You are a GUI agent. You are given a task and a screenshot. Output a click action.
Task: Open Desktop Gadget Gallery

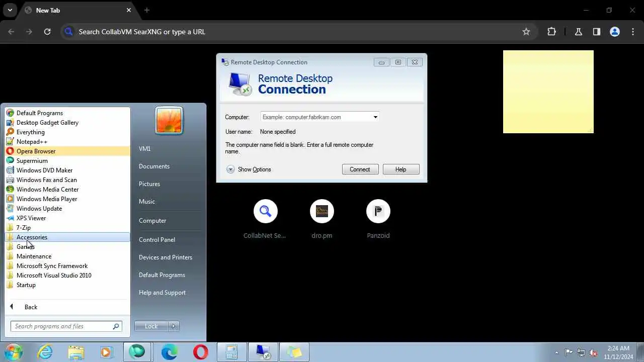pyautogui.click(x=67, y=123)
